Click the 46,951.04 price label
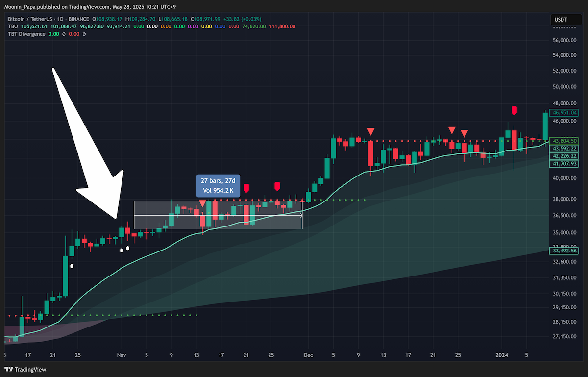 (x=565, y=113)
